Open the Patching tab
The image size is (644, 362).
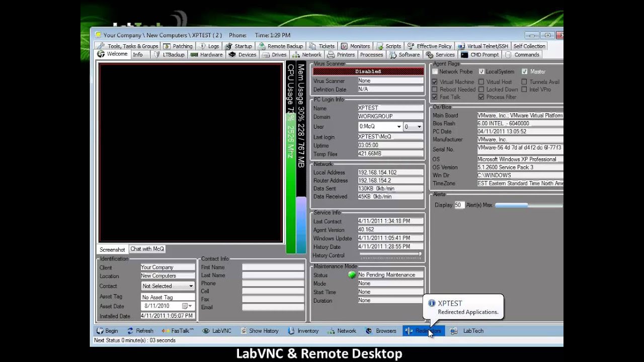pyautogui.click(x=178, y=46)
